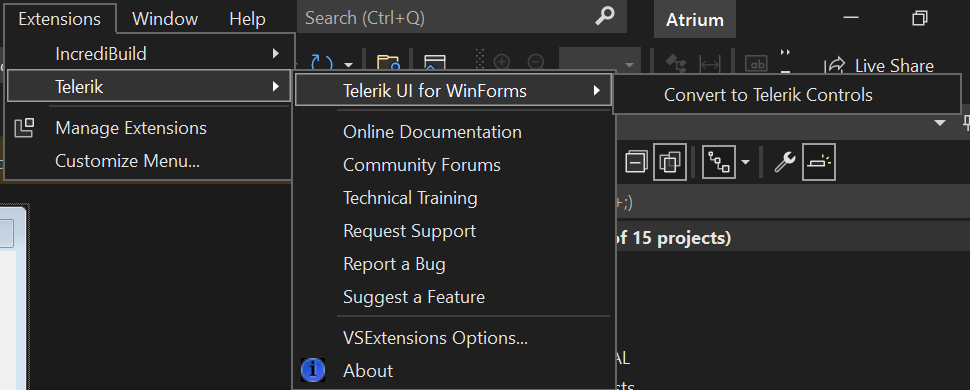
Task: Toggle Preview Selected Items button
Action: click(819, 162)
